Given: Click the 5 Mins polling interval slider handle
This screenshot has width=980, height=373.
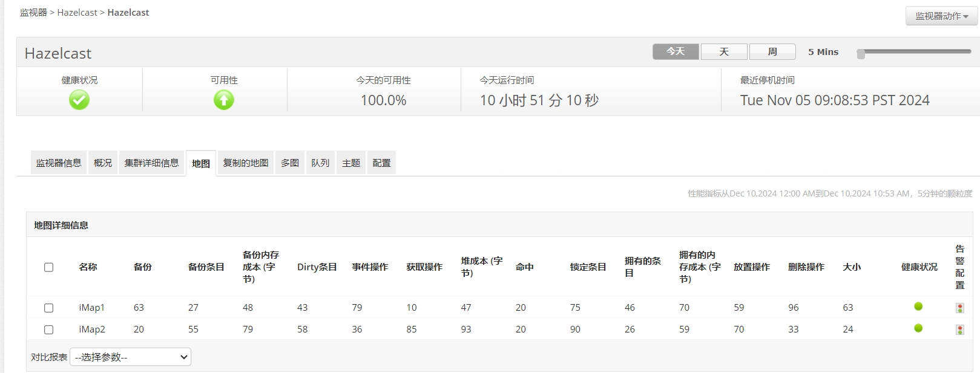Looking at the screenshot, I should coord(861,54).
